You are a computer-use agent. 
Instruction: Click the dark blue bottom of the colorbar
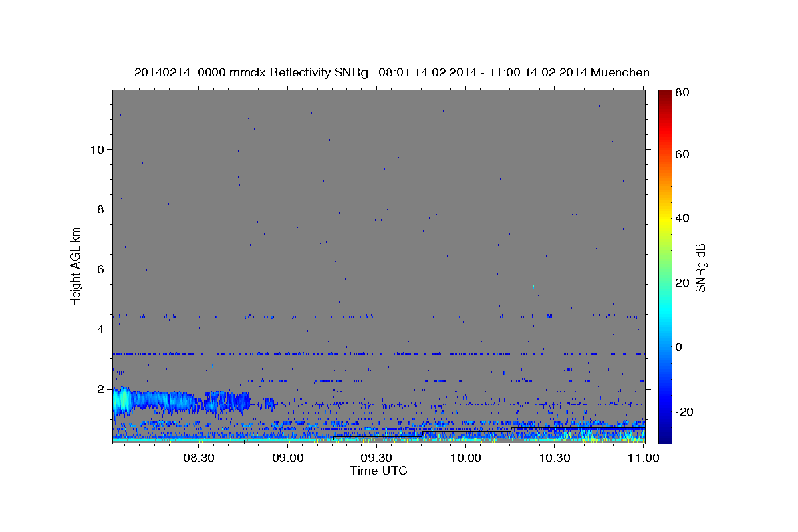coord(665,436)
